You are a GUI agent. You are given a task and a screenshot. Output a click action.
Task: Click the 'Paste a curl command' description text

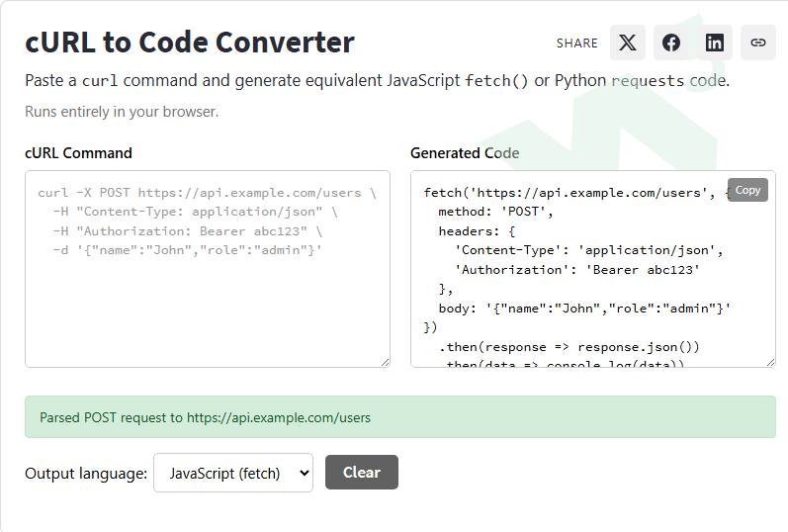click(x=377, y=80)
